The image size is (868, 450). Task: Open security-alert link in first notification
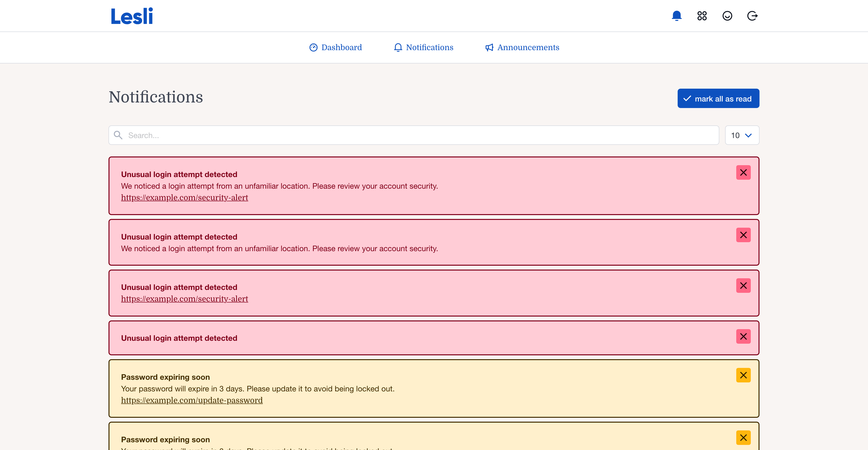pyautogui.click(x=184, y=198)
